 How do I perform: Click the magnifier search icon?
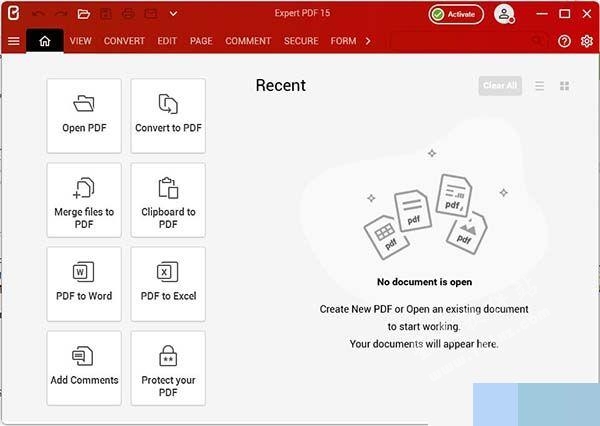click(x=537, y=41)
